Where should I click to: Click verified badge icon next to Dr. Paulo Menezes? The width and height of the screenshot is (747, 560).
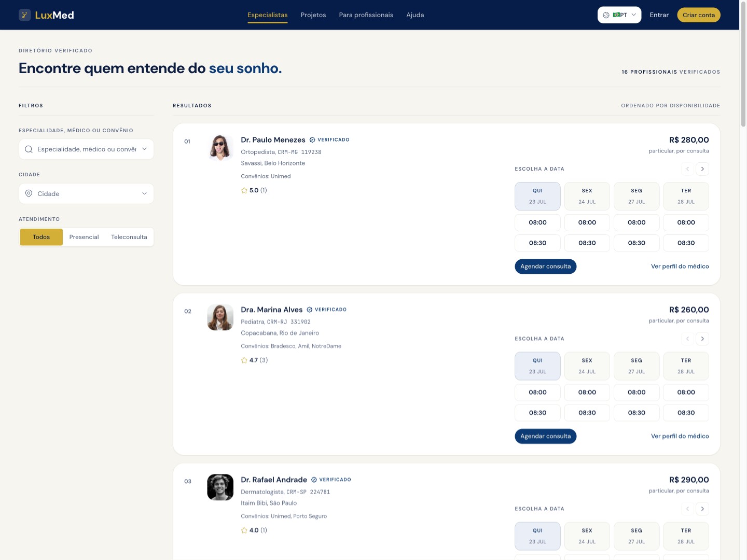click(312, 140)
